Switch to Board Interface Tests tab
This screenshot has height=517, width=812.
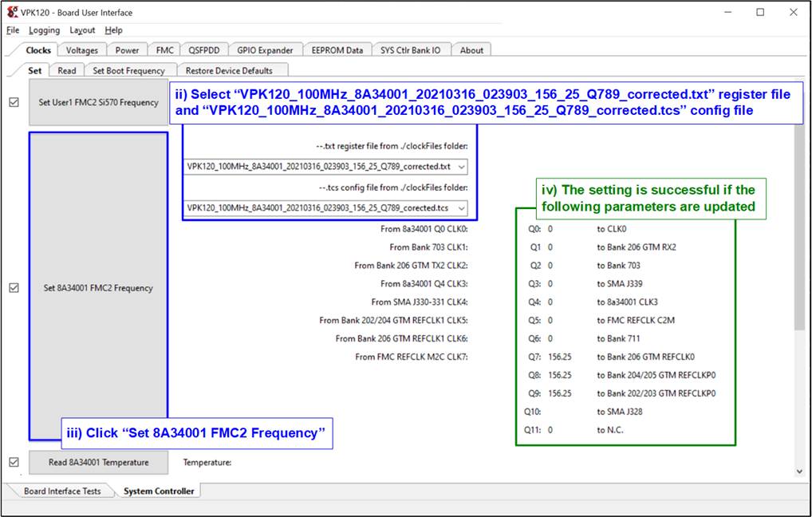coord(62,491)
